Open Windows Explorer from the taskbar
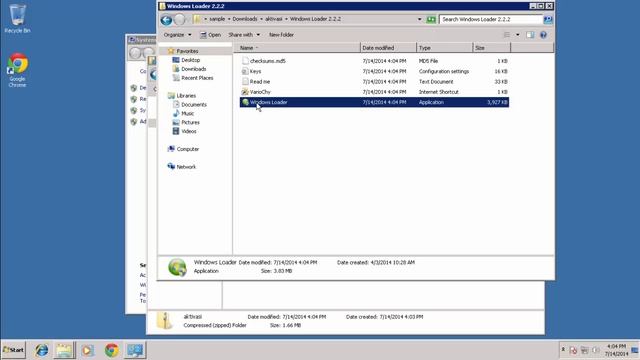Image resolution: width=640 pixels, height=360 pixels. (64, 350)
